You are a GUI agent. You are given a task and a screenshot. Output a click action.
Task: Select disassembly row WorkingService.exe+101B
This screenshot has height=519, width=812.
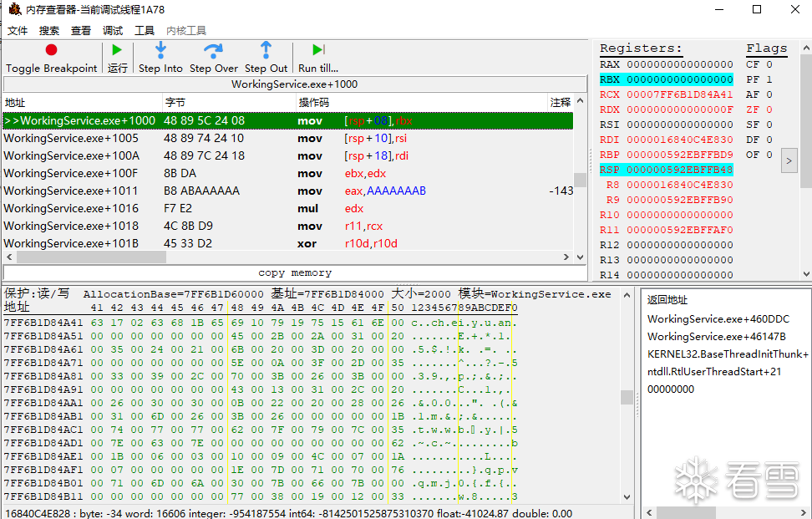288,243
